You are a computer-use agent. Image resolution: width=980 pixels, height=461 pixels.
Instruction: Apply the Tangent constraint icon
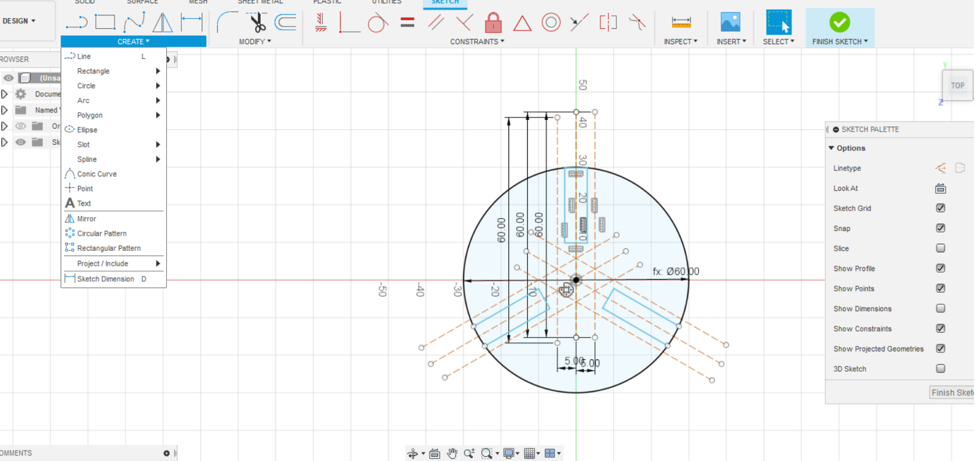tap(378, 23)
